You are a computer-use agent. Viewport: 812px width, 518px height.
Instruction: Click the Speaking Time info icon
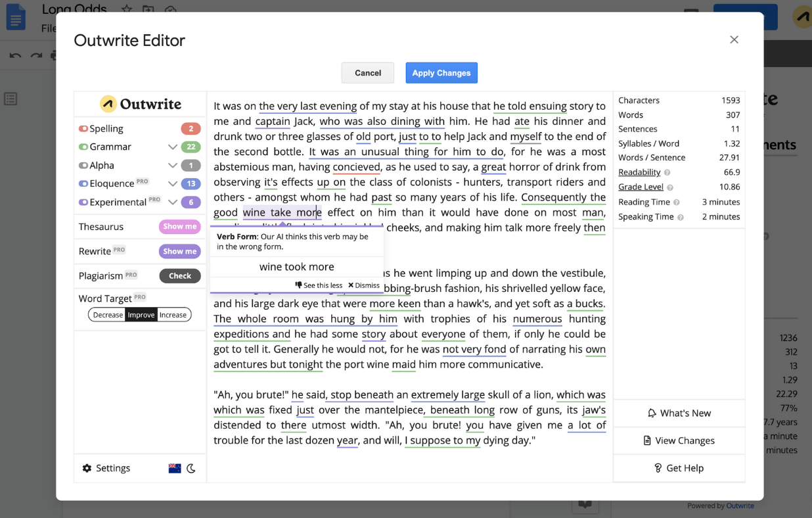[x=681, y=217]
